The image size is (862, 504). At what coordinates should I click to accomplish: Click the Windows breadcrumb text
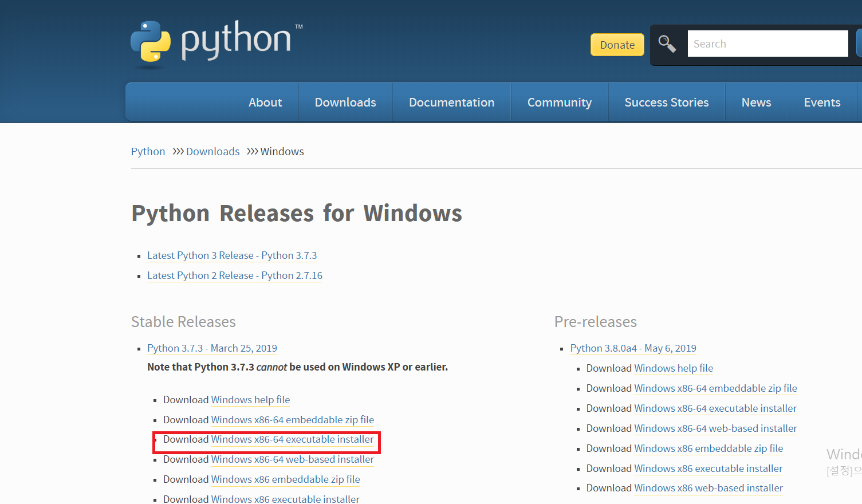[282, 151]
